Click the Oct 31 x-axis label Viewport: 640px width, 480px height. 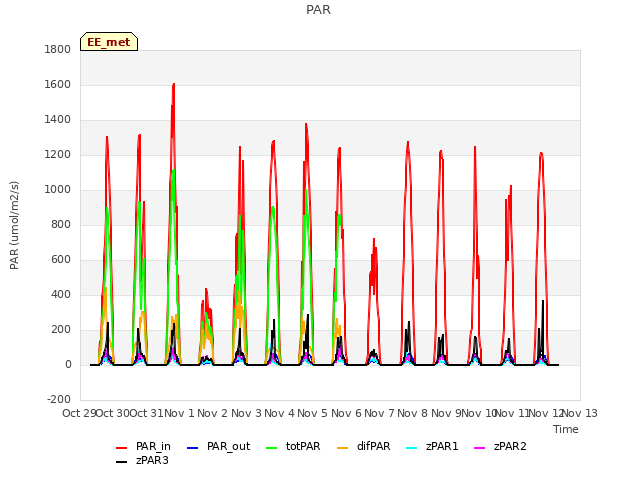(x=146, y=413)
